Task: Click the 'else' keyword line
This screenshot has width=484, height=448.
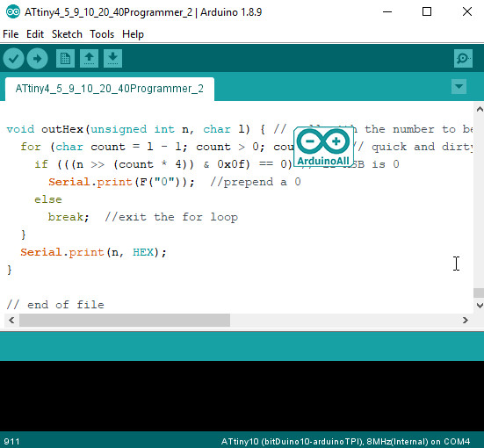Action: [48, 199]
